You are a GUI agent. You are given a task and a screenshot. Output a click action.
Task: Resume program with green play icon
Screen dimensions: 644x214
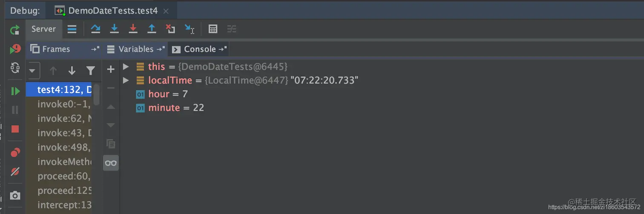click(15, 91)
